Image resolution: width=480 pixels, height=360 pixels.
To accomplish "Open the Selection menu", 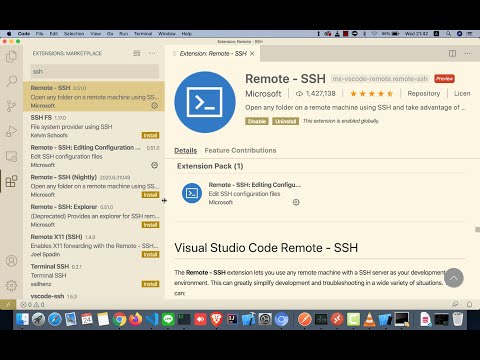I will (x=74, y=34).
